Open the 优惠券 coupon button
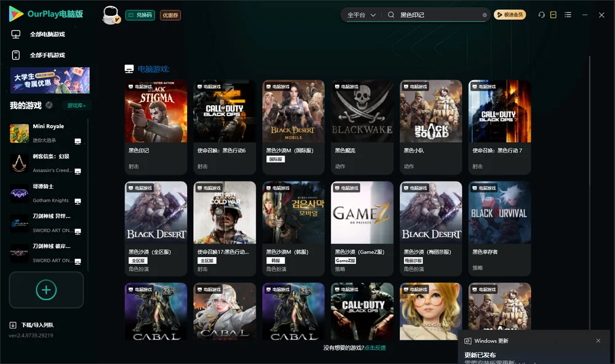This screenshot has height=364, width=615. click(170, 15)
